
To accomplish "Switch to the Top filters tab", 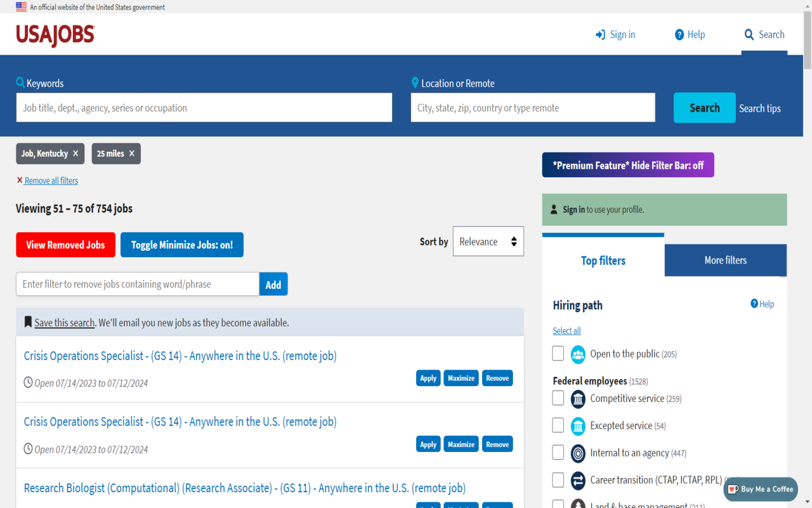I will click(x=603, y=260).
